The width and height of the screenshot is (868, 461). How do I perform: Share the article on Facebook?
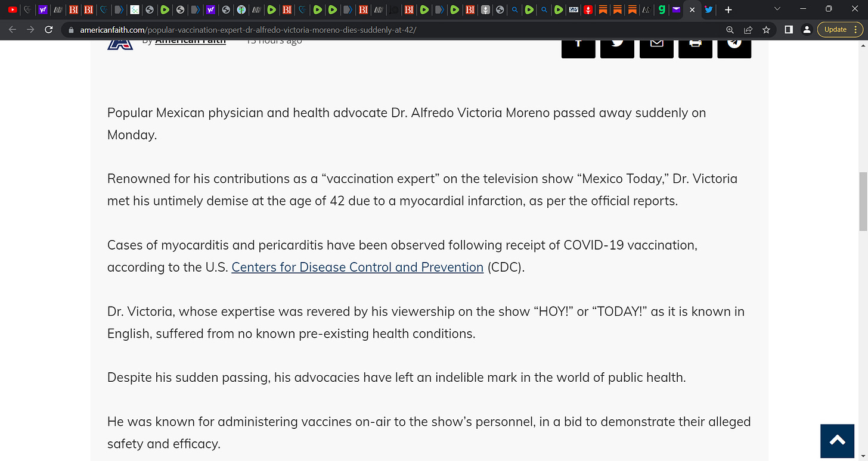click(x=578, y=48)
